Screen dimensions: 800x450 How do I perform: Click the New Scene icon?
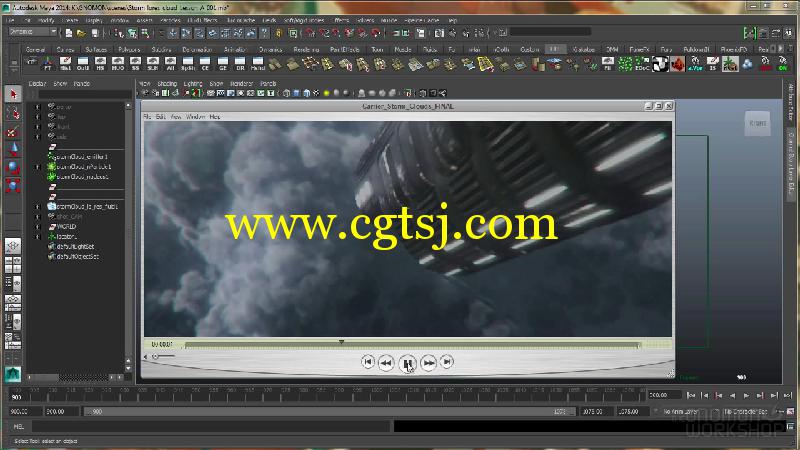click(69, 33)
